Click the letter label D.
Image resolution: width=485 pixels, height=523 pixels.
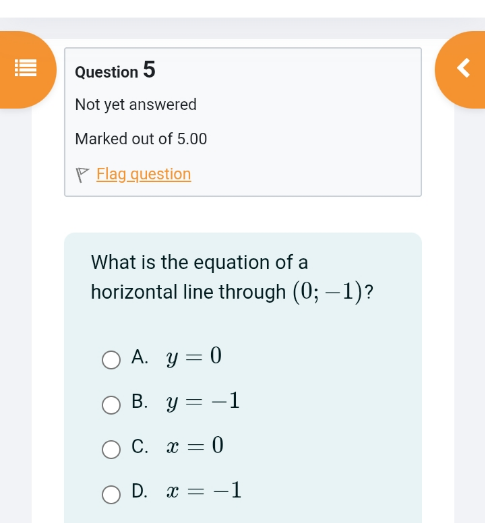click(x=139, y=491)
